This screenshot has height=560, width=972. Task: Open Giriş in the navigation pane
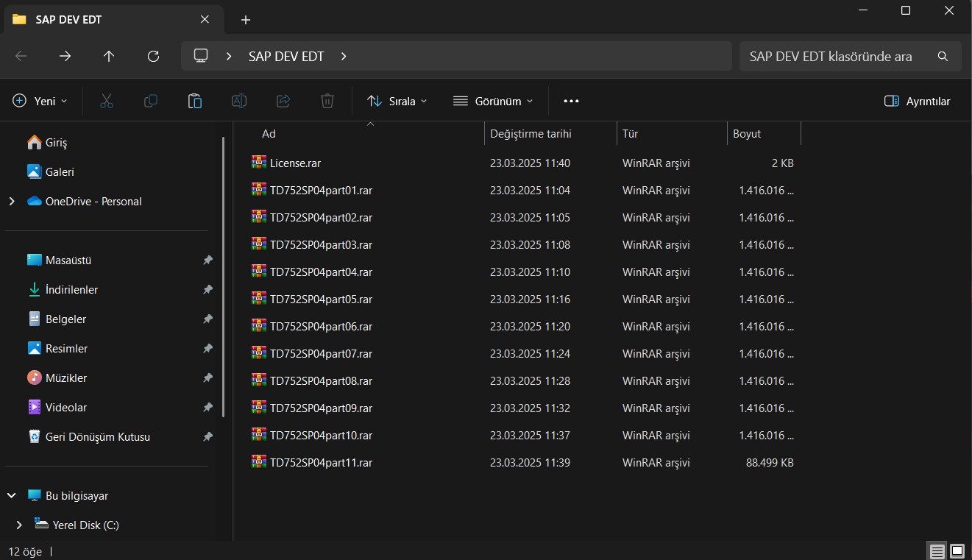(56, 143)
